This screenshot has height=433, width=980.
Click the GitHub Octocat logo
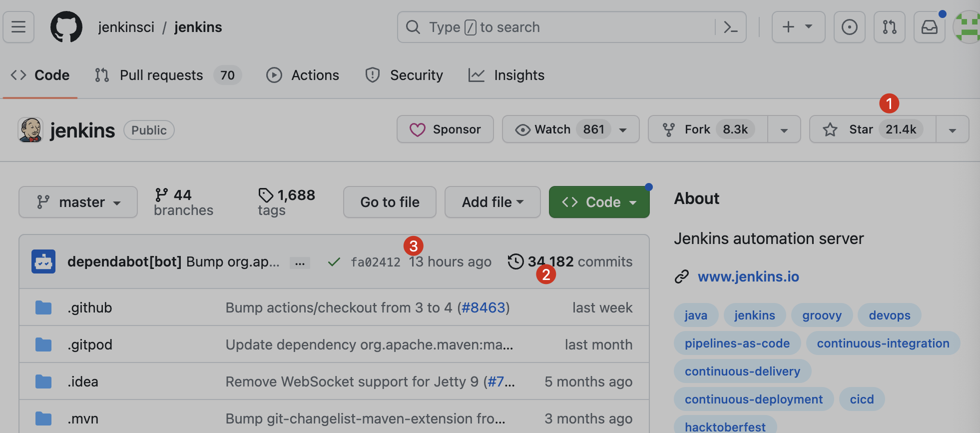click(66, 27)
